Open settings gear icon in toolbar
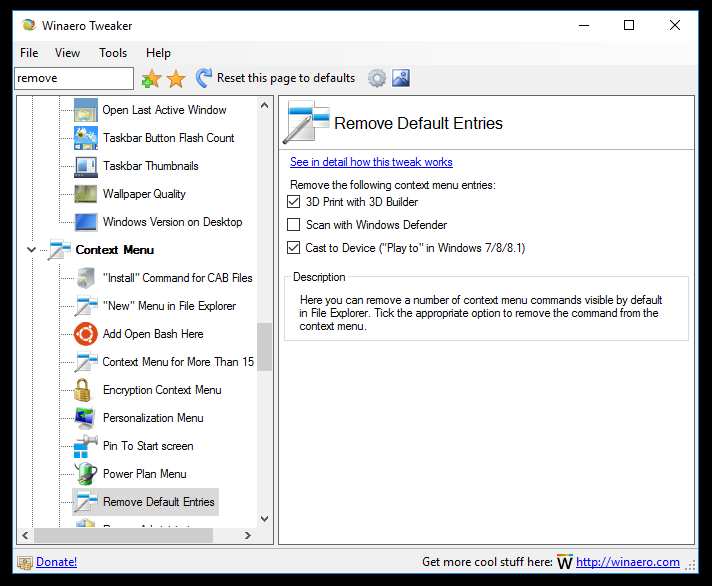This screenshot has height=586, width=712. pos(376,78)
